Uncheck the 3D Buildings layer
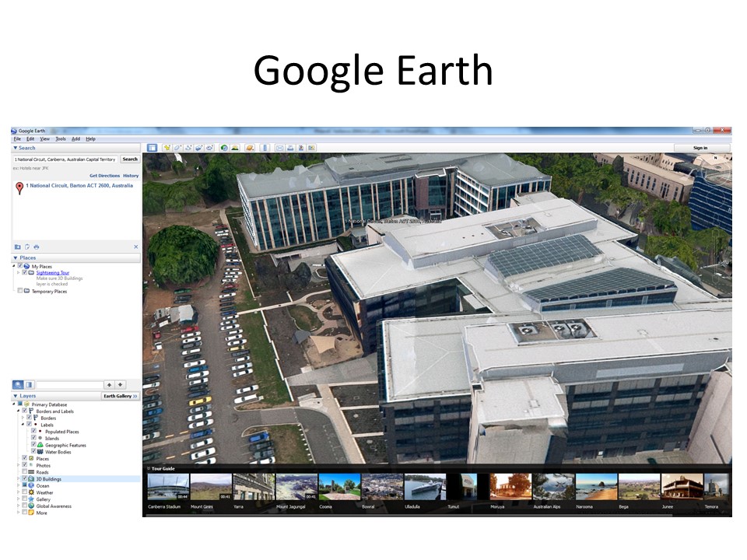 pos(24,478)
